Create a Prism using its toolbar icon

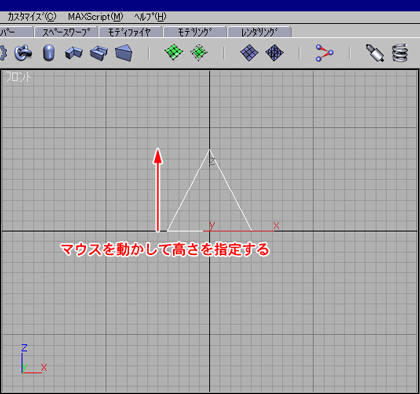(x=124, y=53)
